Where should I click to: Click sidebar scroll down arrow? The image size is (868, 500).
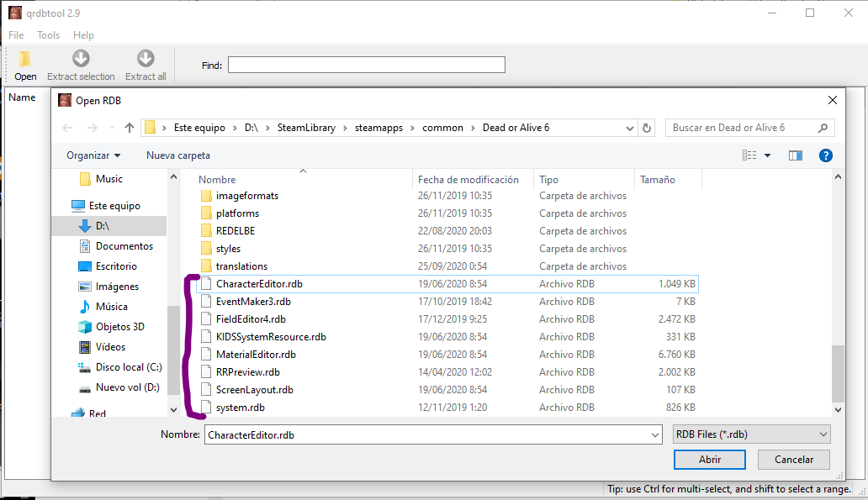174,410
